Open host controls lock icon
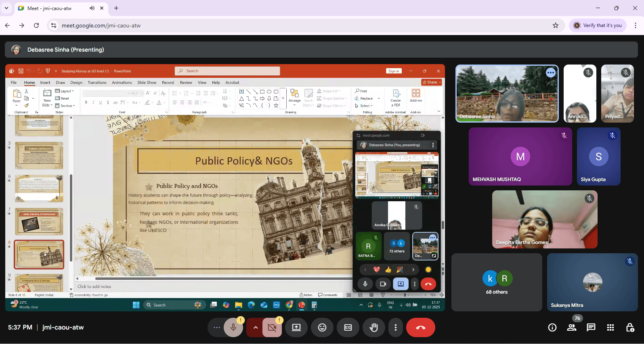This screenshot has width=644, height=344. point(630,327)
